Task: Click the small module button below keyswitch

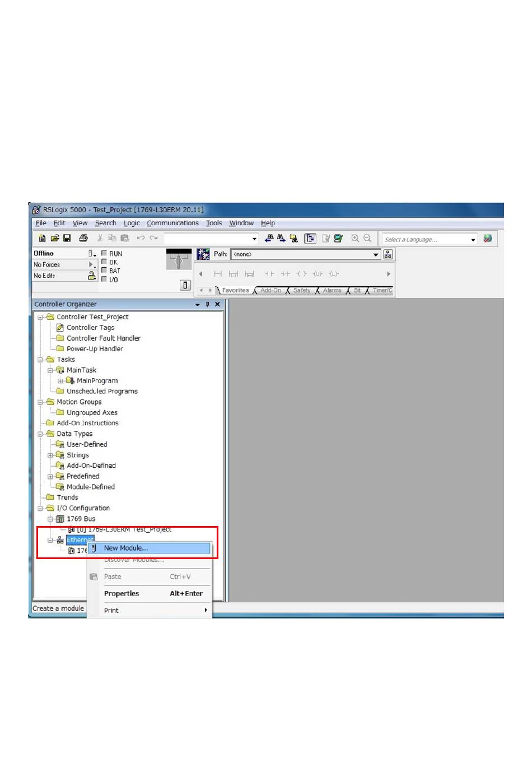Action: point(185,285)
